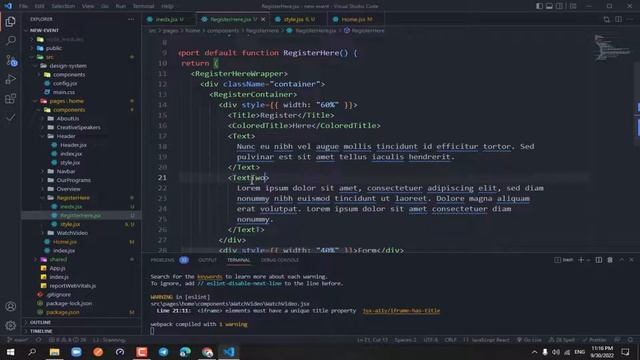Collapse the NEW-EVENT project root
Screen dimensions: 640x360
[x=44, y=30]
